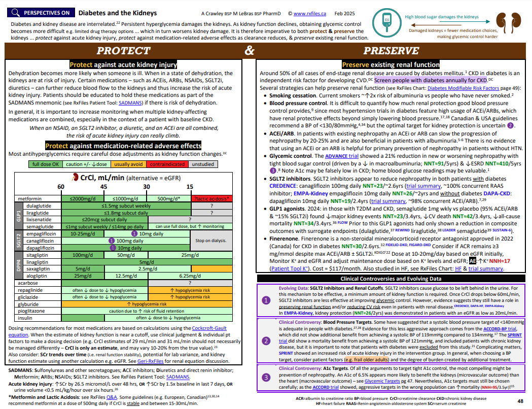
Task: Click the 'PROTECT' banner heading
Action: 124,51
